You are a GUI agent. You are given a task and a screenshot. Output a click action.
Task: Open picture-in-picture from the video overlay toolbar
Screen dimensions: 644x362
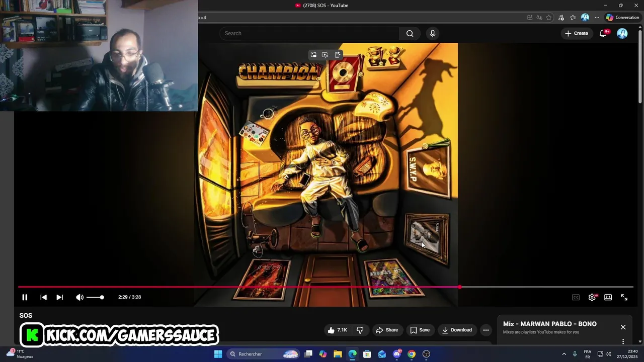tap(313, 55)
